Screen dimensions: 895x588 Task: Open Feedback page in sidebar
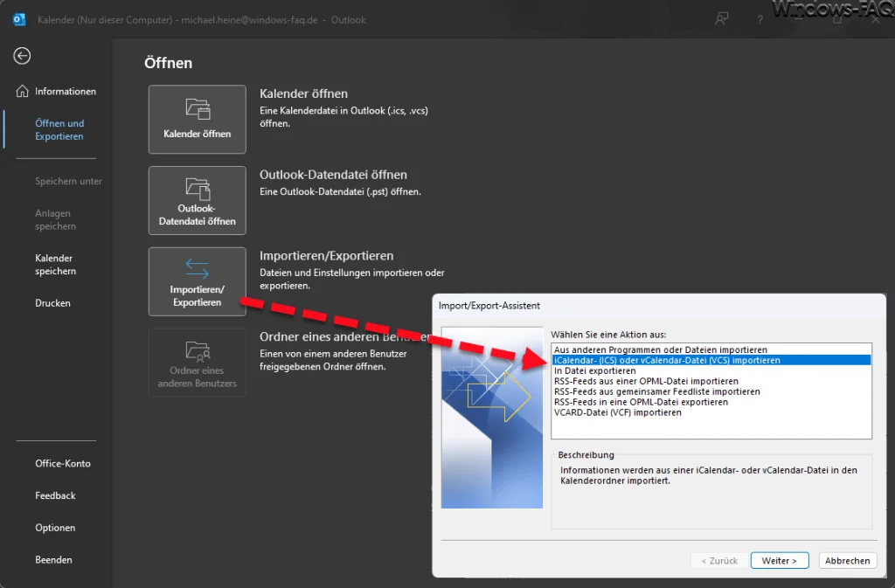(55, 495)
